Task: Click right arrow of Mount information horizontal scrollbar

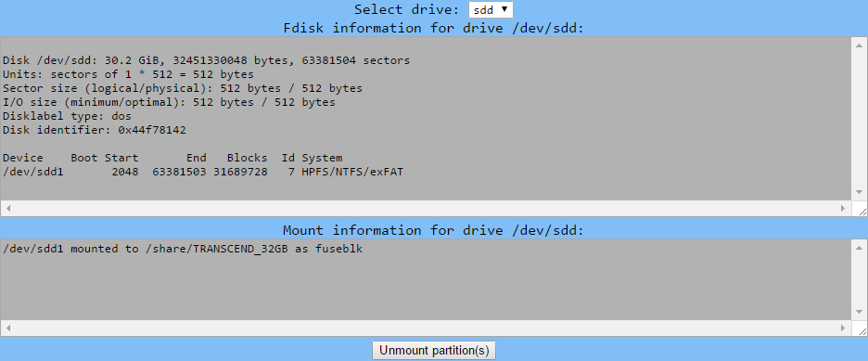Action: pyautogui.click(x=843, y=328)
